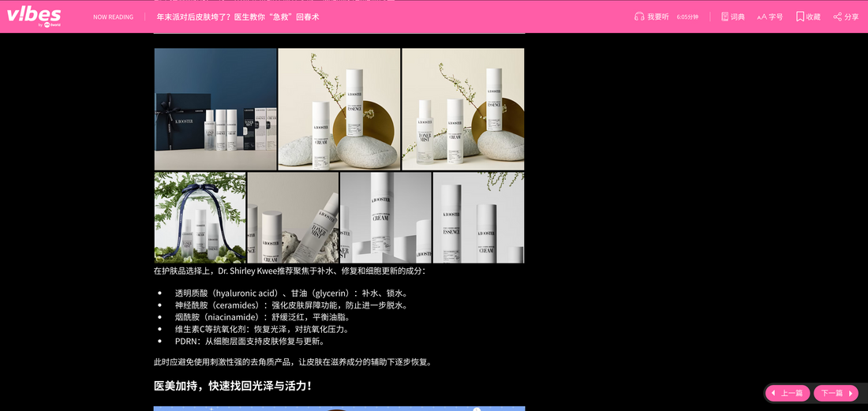Go to next article 下一篇
The width and height of the screenshot is (868, 411).
click(x=836, y=394)
